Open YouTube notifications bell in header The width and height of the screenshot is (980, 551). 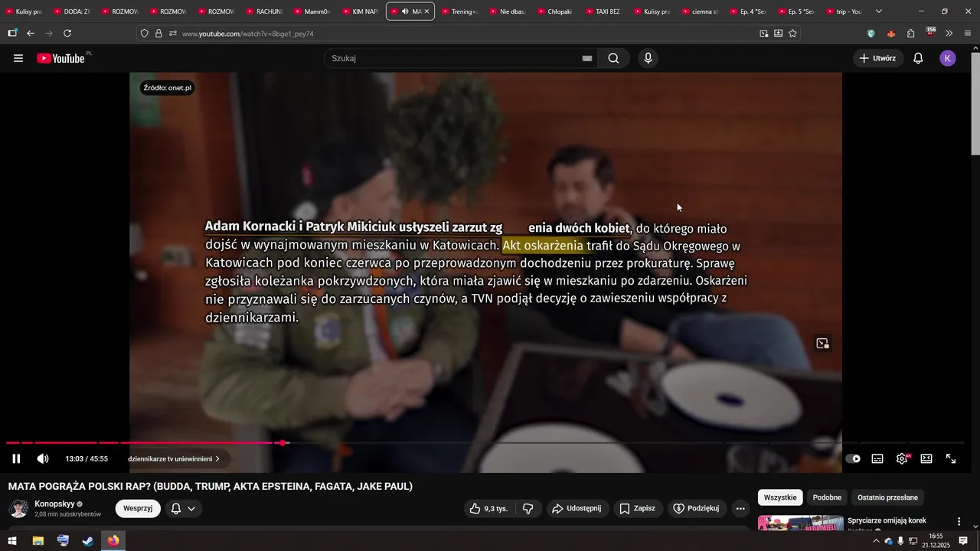tap(918, 58)
